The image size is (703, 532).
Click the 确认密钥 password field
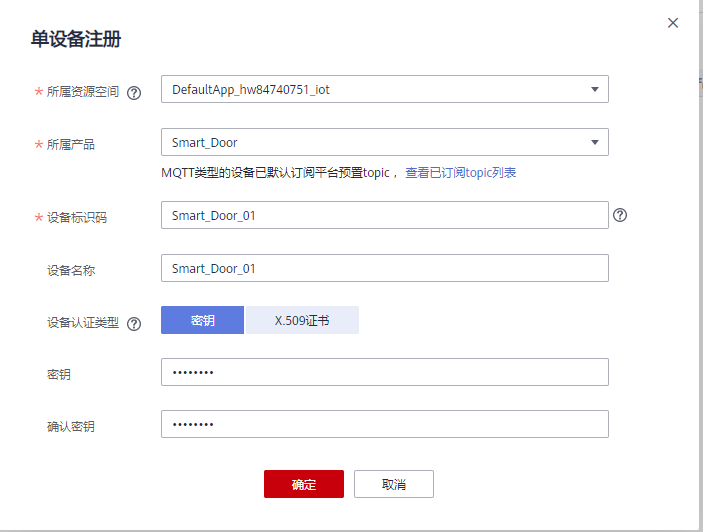(x=384, y=425)
